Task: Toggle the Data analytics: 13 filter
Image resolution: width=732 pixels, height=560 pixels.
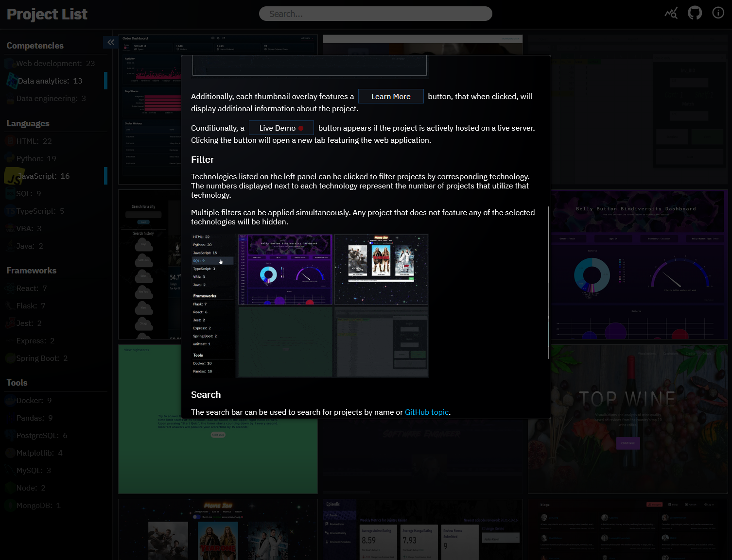Action: pyautogui.click(x=55, y=81)
